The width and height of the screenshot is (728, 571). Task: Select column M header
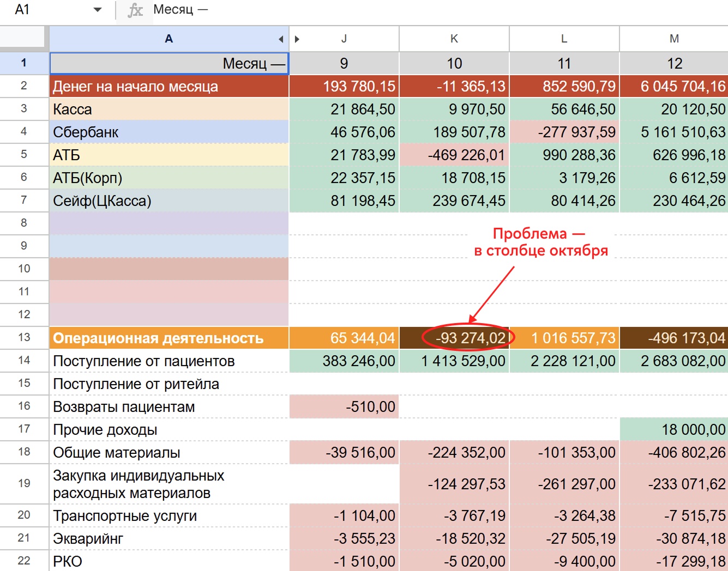tap(674, 39)
